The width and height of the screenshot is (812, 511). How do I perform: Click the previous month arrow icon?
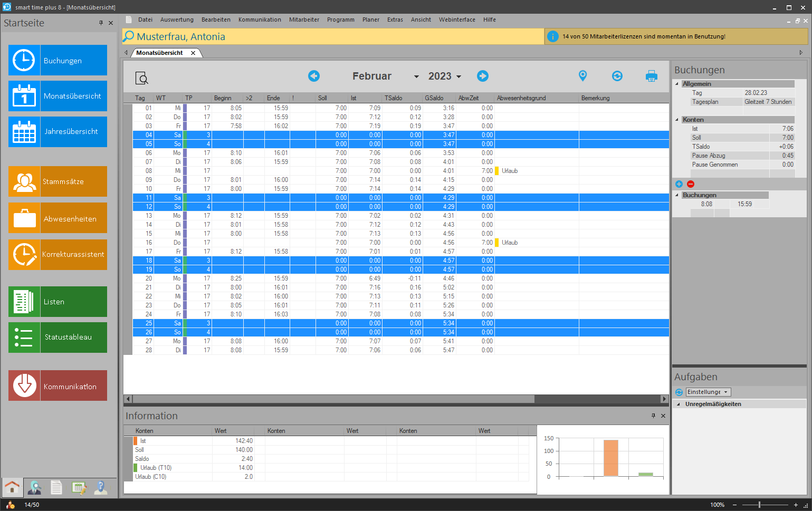point(314,76)
